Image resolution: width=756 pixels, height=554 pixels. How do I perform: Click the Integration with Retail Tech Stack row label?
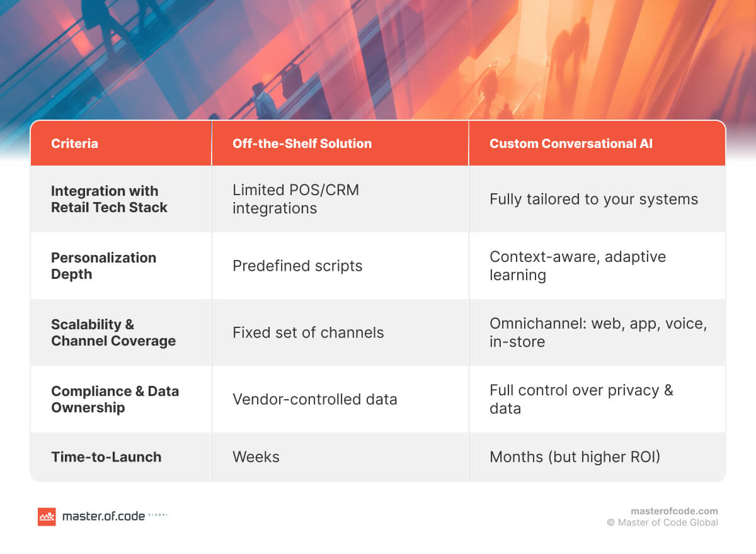109,199
